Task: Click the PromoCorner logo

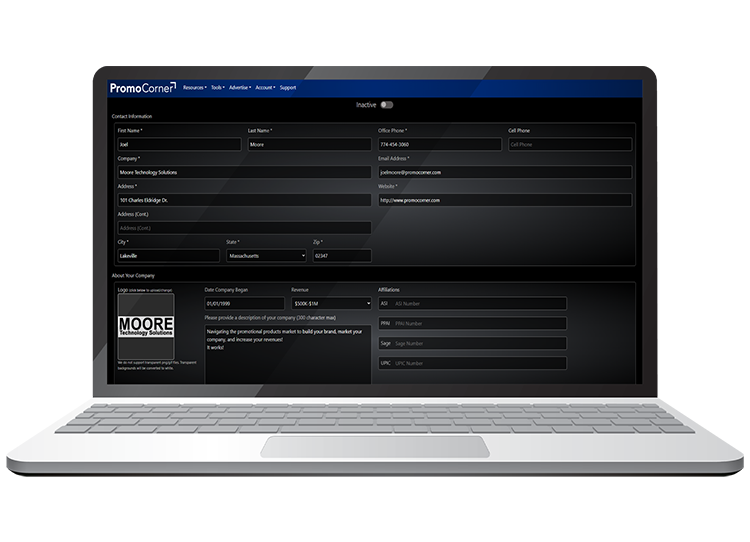Action: (x=142, y=88)
